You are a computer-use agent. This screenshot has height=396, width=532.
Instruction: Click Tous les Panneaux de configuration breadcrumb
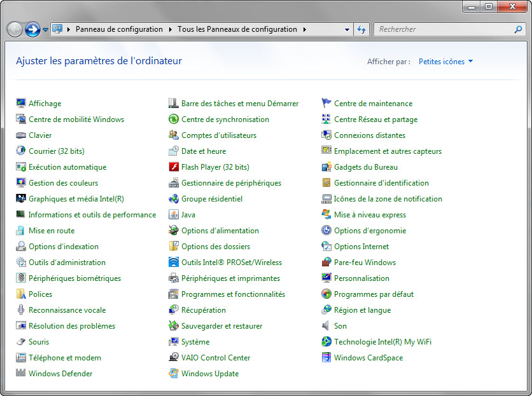click(237, 29)
